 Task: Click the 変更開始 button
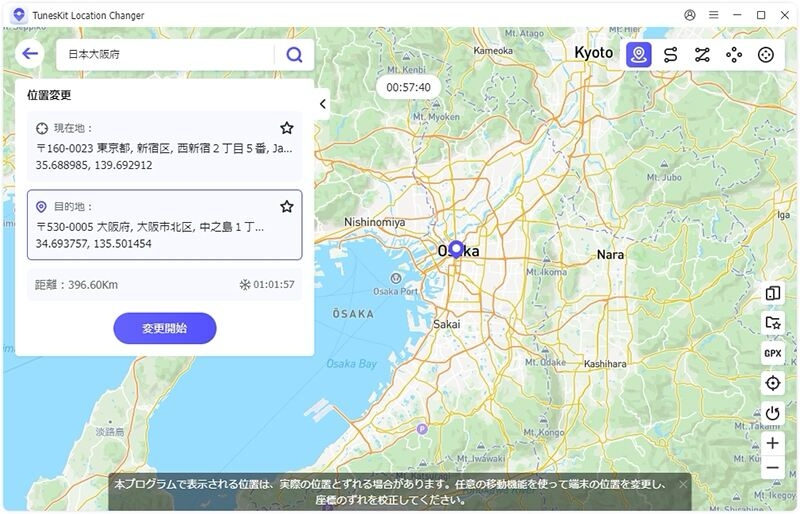(165, 328)
